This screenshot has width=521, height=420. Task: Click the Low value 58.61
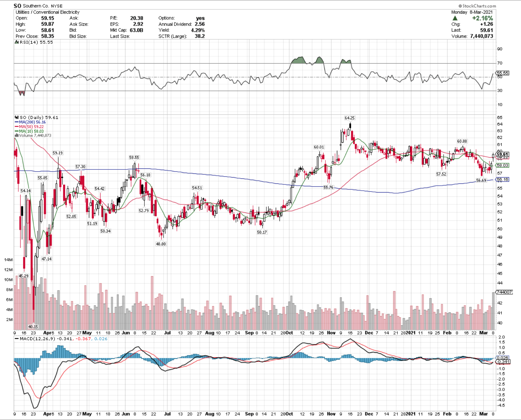[x=47, y=30]
